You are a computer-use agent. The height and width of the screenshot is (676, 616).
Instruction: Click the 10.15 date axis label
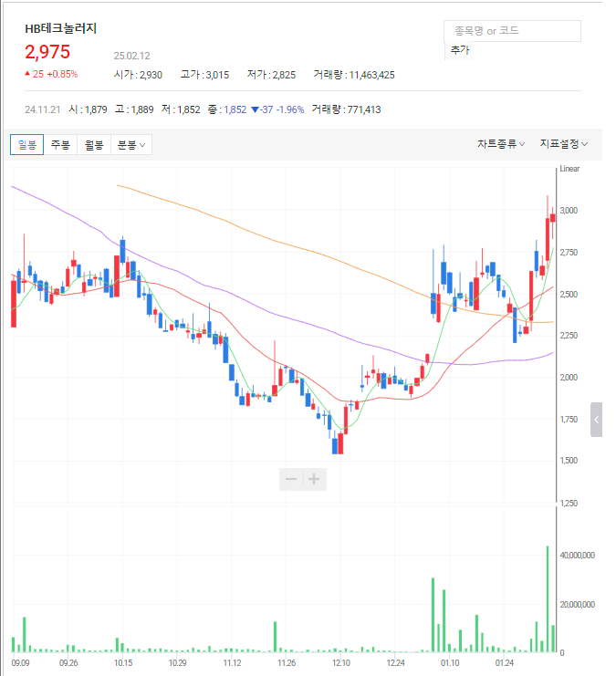point(123,662)
